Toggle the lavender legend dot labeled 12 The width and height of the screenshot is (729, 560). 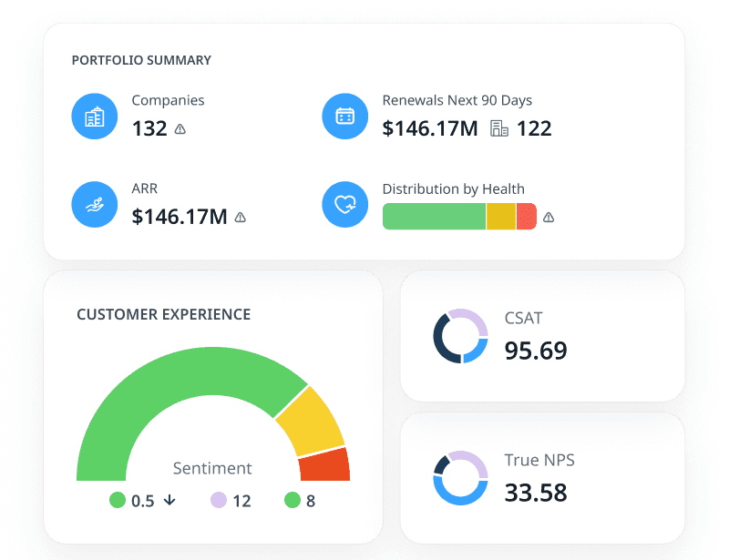[x=219, y=500]
